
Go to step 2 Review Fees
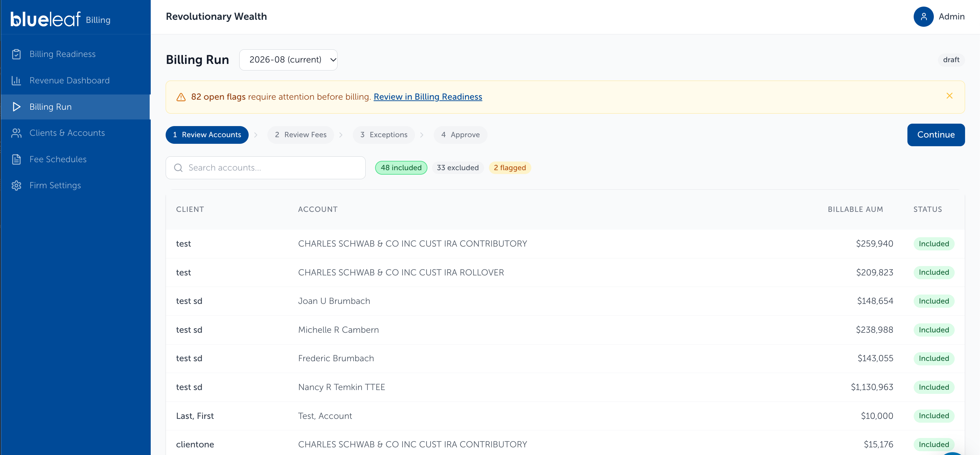(300, 135)
